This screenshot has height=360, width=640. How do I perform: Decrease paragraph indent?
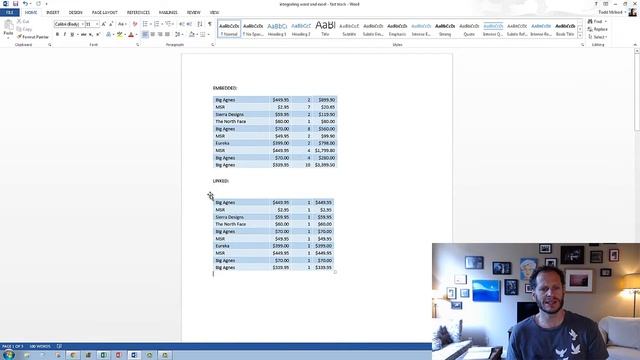tap(182, 24)
